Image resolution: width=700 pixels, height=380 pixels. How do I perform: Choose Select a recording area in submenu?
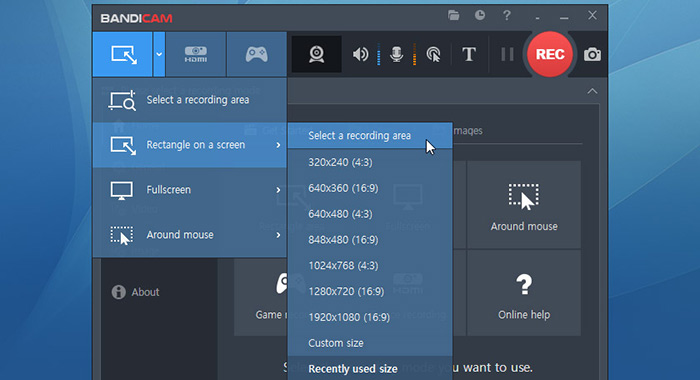click(370, 136)
